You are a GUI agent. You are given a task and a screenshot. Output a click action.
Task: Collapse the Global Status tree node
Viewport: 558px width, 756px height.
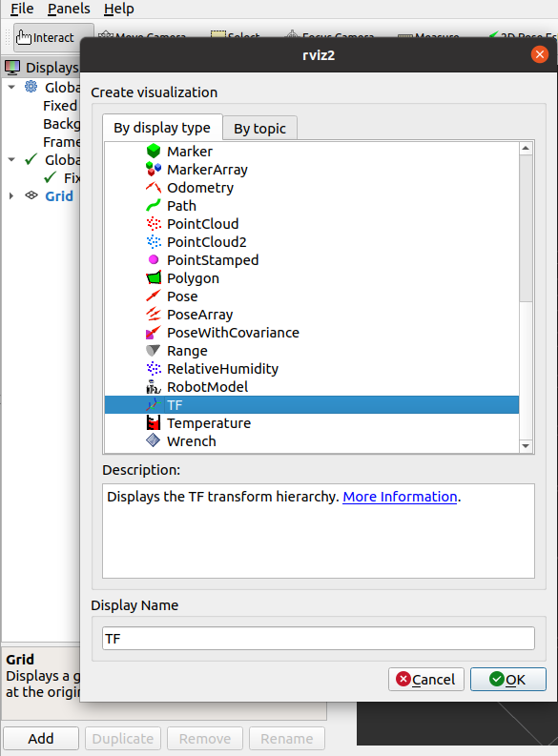point(11,159)
